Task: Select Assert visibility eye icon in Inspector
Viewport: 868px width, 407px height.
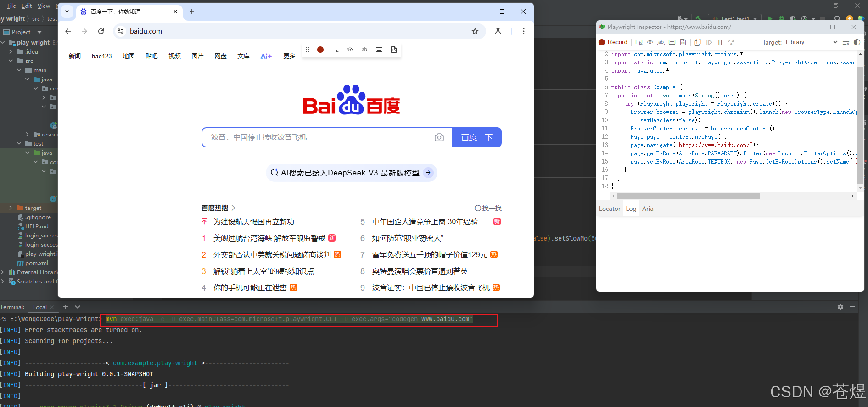Action: click(650, 42)
